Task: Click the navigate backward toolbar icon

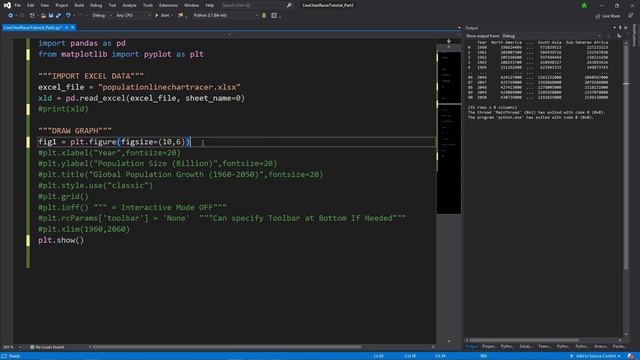Action: click(11, 16)
